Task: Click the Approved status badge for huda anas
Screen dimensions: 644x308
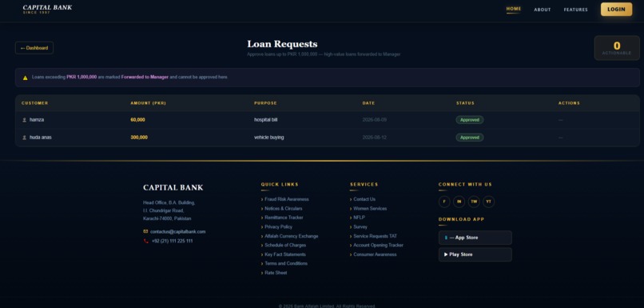Action: pyautogui.click(x=470, y=138)
